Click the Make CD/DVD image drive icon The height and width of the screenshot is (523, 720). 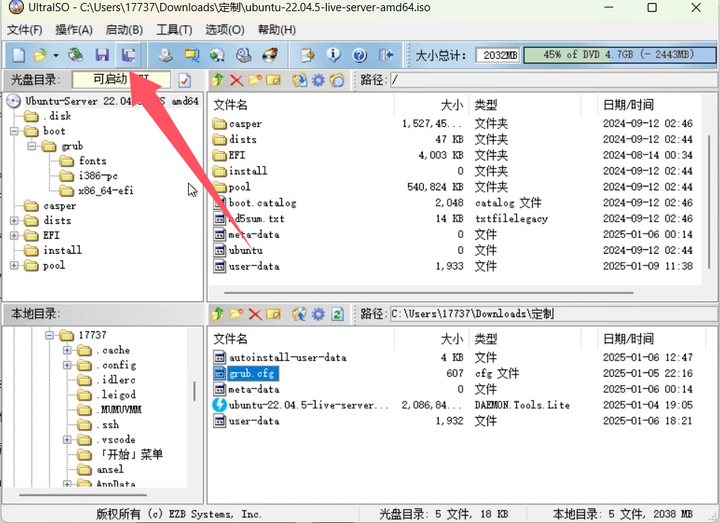(x=166, y=55)
